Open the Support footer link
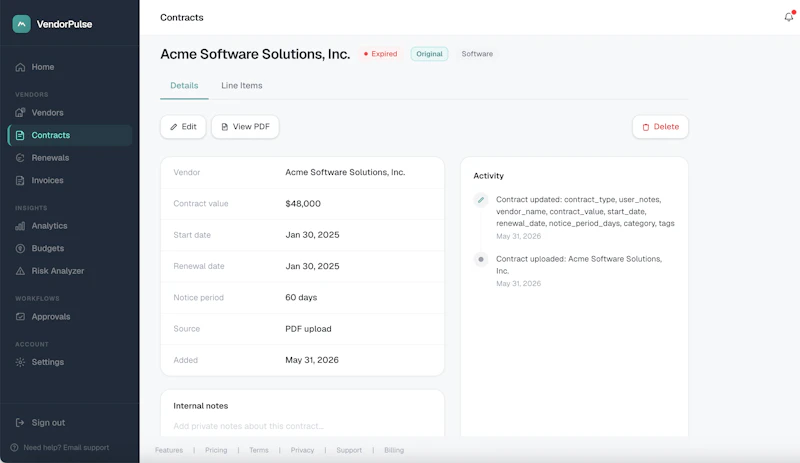Image resolution: width=800 pixels, height=463 pixels. click(349, 450)
